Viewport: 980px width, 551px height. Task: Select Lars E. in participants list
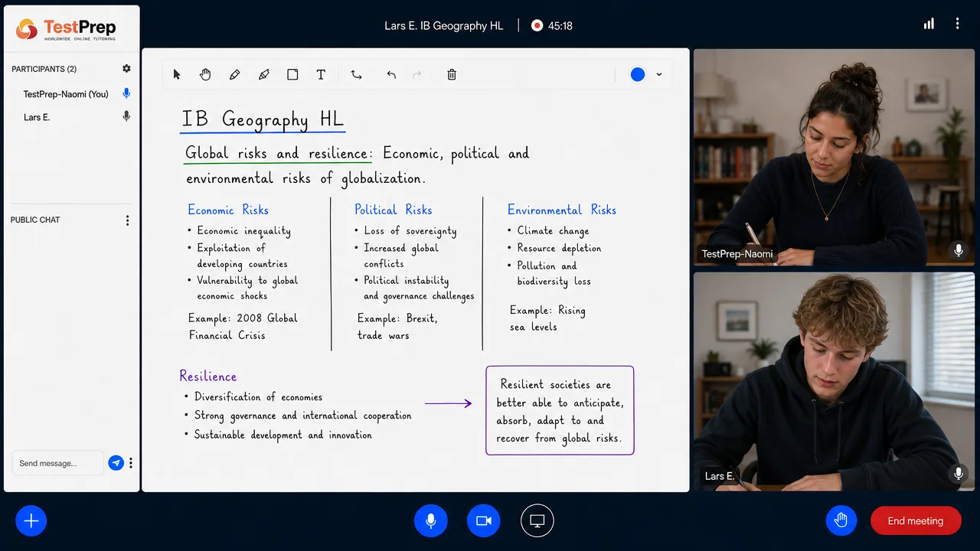[37, 117]
